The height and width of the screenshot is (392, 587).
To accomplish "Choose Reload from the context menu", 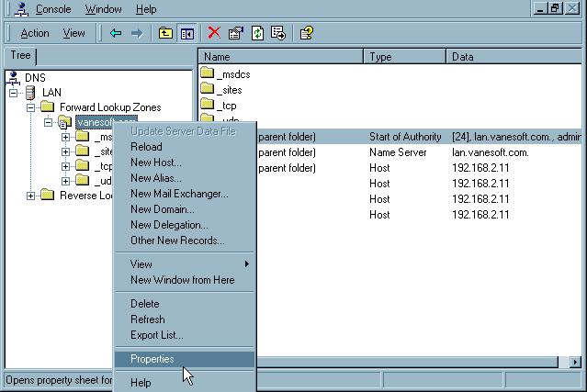I will point(185,147).
